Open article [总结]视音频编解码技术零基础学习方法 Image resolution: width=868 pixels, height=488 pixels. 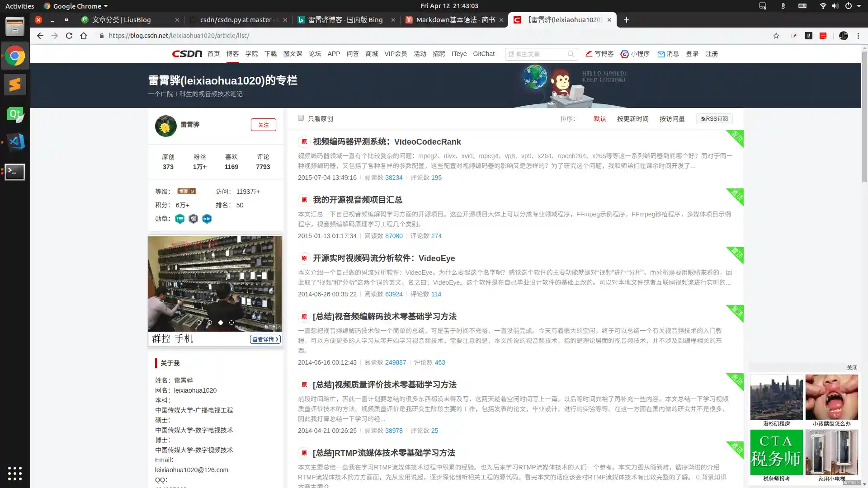pos(385,316)
